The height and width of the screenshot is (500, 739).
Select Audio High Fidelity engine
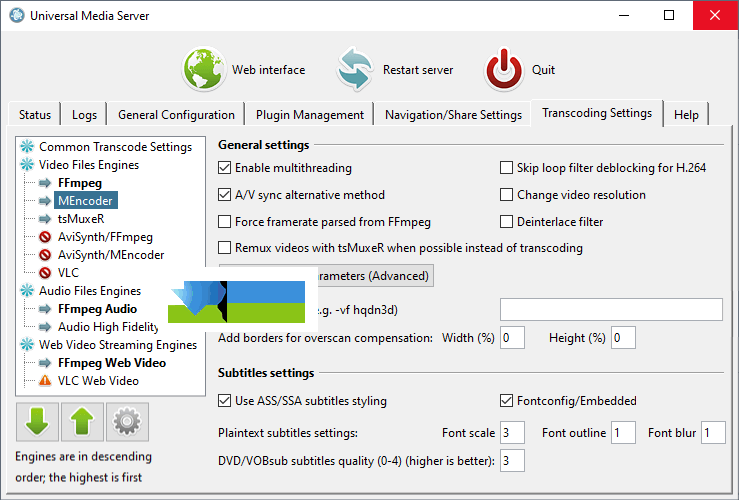tap(108, 327)
